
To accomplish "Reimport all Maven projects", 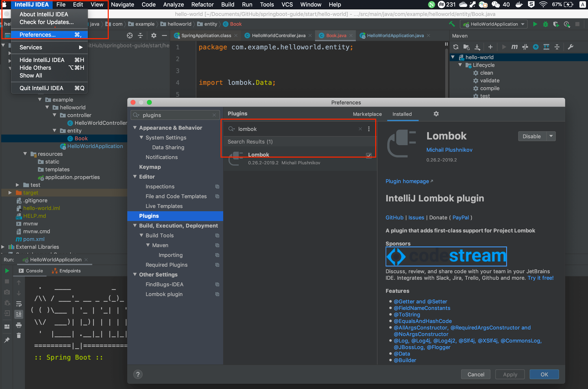I will tap(456, 47).
